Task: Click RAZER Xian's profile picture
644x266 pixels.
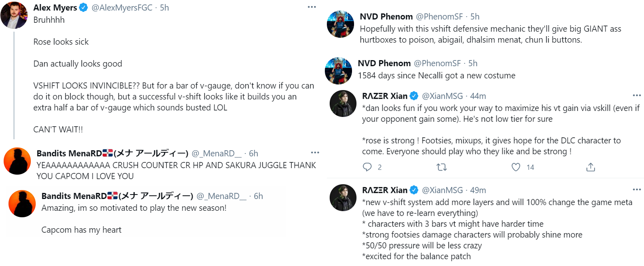Action: [x=343, y=103]
